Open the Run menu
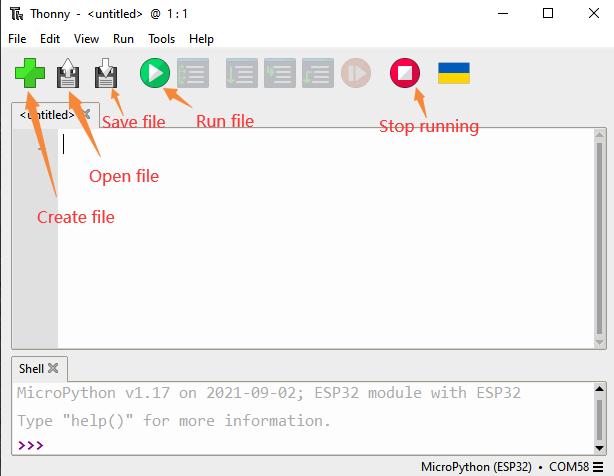 (x=123, y=39)
